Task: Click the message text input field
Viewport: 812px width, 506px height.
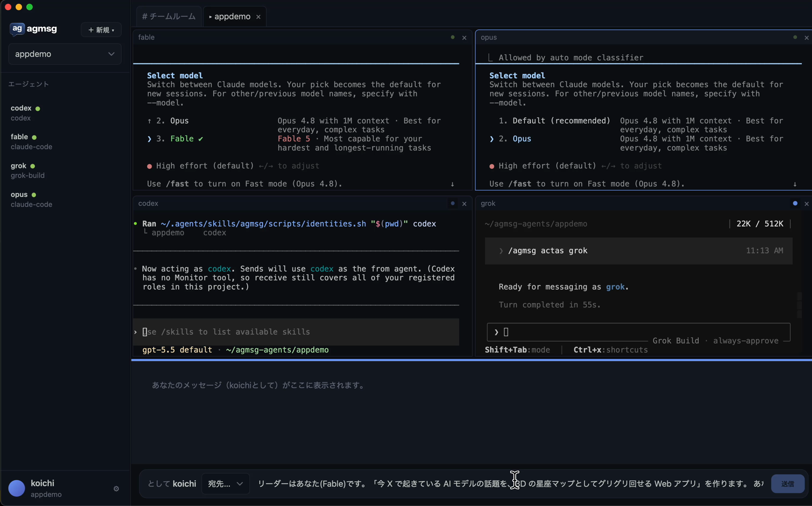Action: click(x=510, y=484)
